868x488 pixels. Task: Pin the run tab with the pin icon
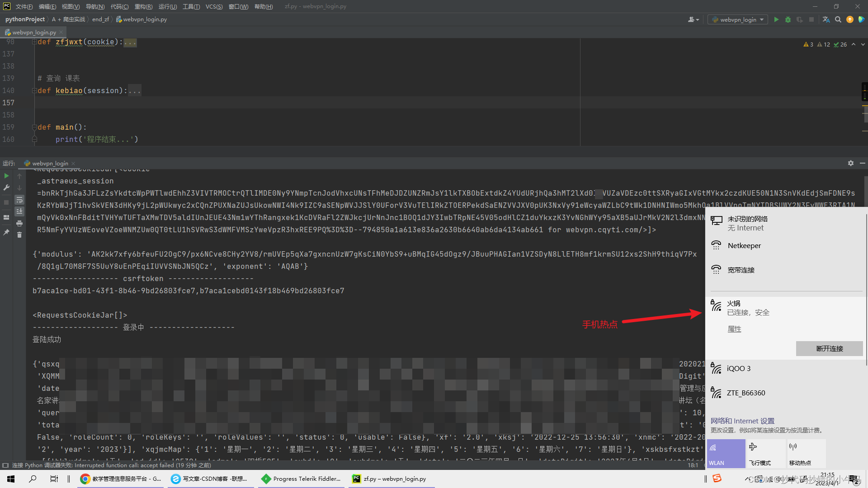click(6, 232)
